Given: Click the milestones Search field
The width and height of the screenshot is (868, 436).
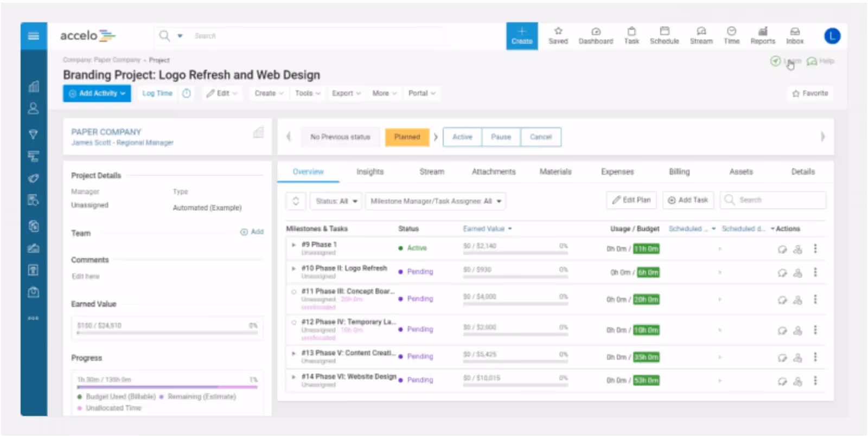Looking at the screenshot, I should 773,200.
